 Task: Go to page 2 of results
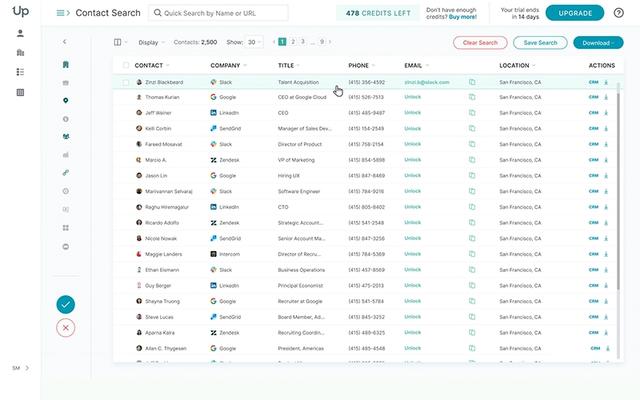pos(293,42)
